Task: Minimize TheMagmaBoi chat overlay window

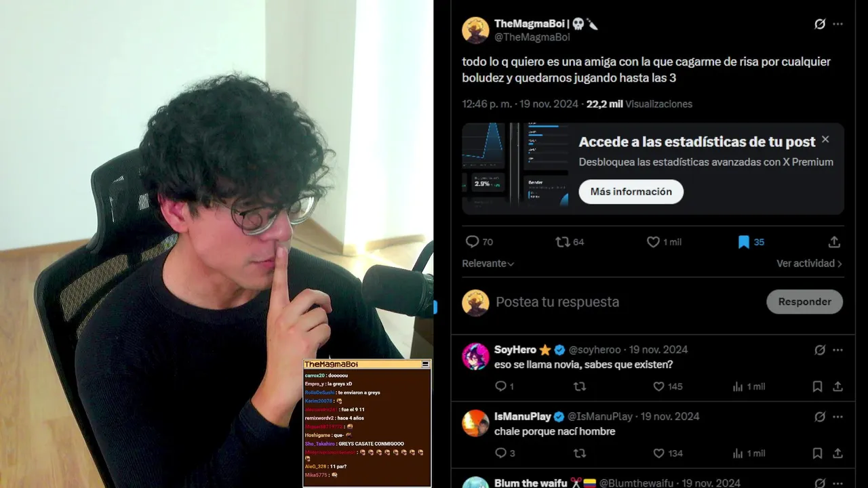Action: [425, 365]
